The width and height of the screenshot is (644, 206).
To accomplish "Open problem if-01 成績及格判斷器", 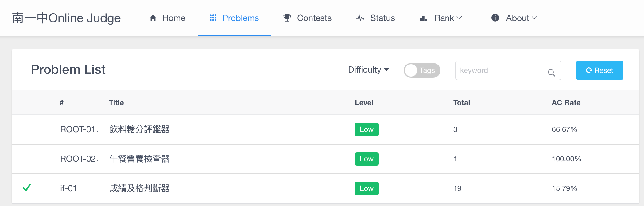I will [x=139, y=188].
